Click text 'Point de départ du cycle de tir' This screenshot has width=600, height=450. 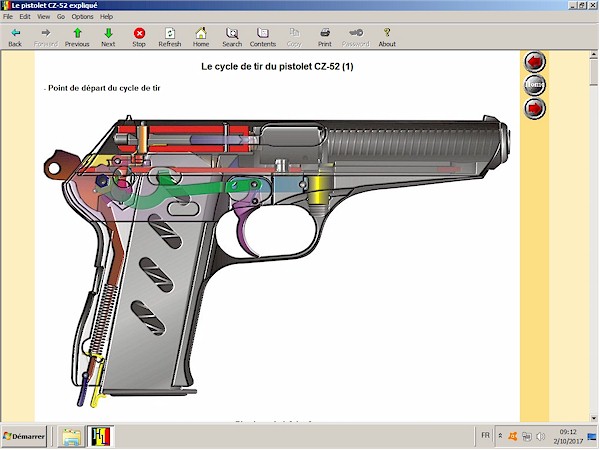click(x=104, y=88)
